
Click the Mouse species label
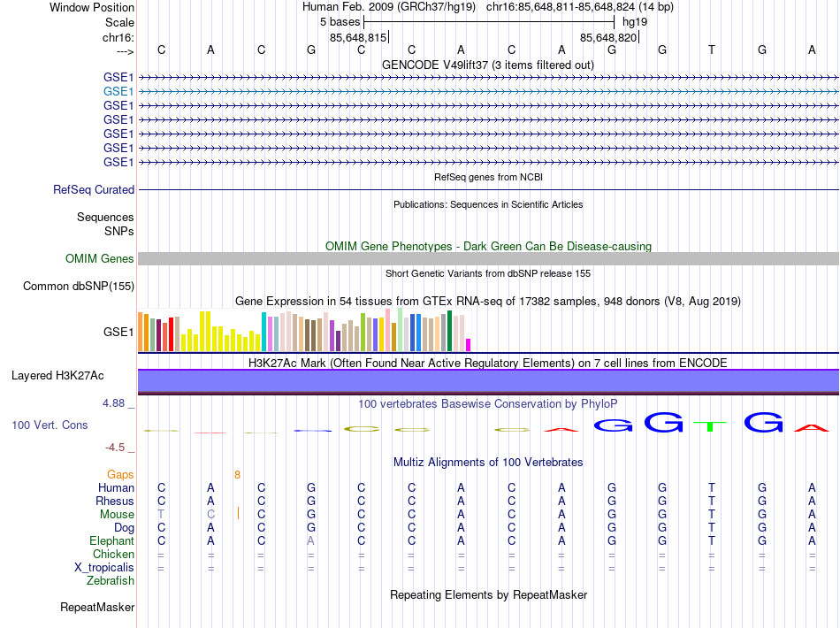pos(117,515)
